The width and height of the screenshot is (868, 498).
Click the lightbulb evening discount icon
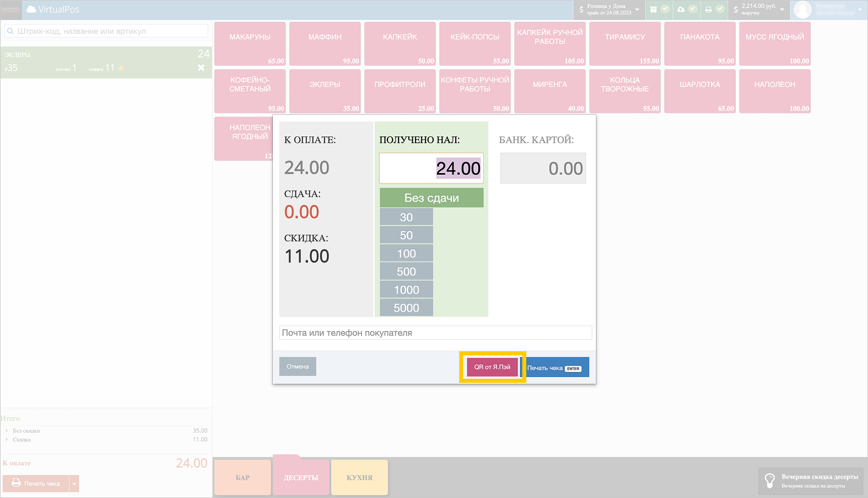pos(770,481)
